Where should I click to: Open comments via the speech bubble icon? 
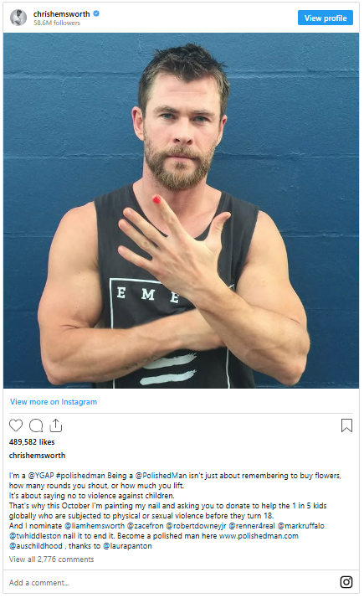(x=36, y=425)
